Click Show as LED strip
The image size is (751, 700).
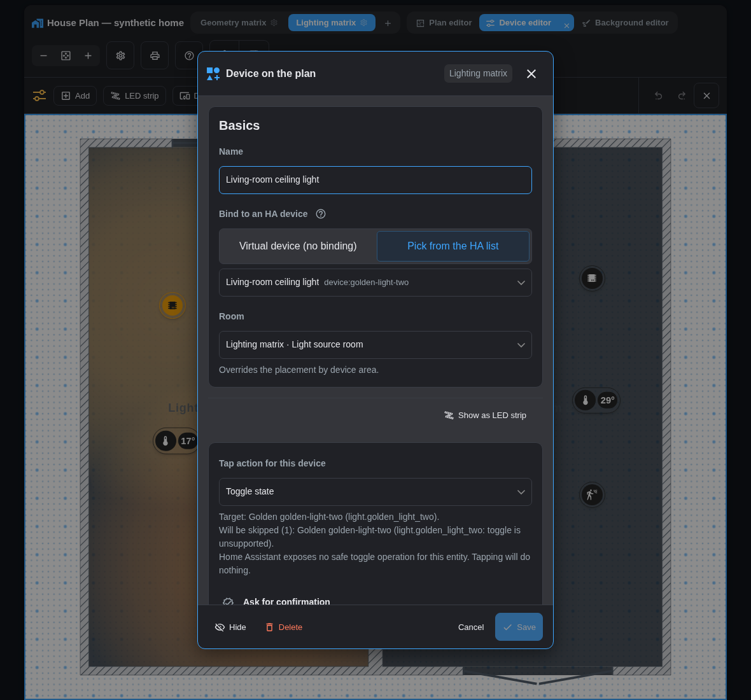tap(485, 415)
